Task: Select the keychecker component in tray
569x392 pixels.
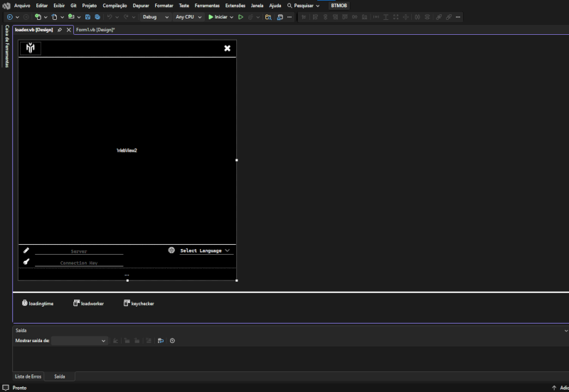Action: click(139, 304)
